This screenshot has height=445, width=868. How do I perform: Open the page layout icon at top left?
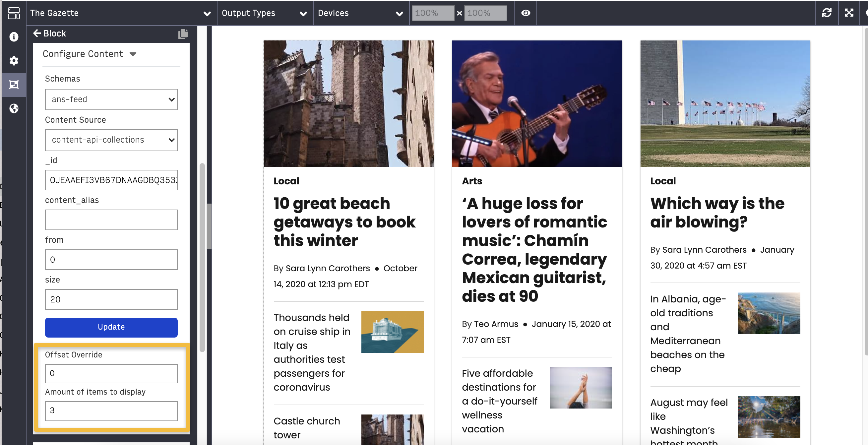pyautogui.click(x=14, y=13)
